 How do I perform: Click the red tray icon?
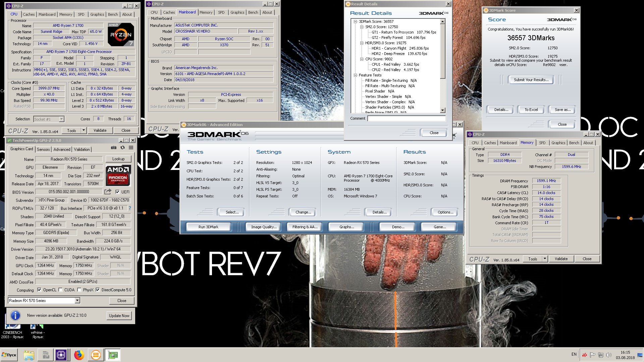click(x=584, y=355)
